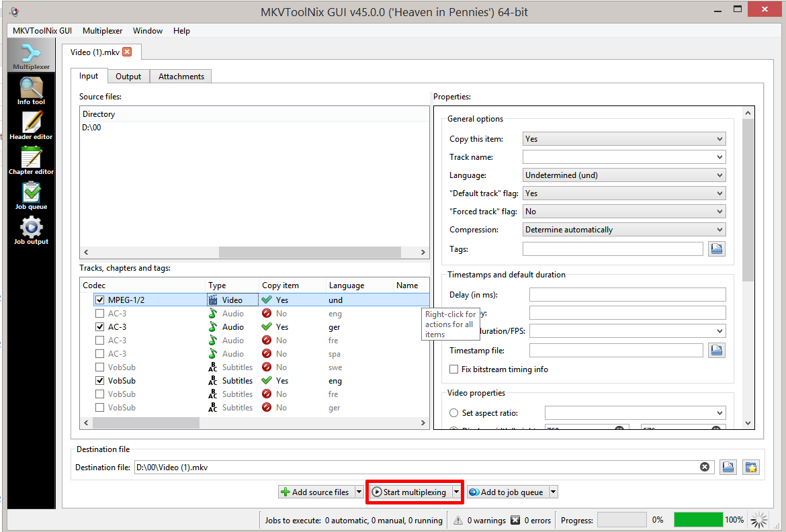786x532 pixels.
Task: Click Start multiplexing button
Action: [410, 492]
